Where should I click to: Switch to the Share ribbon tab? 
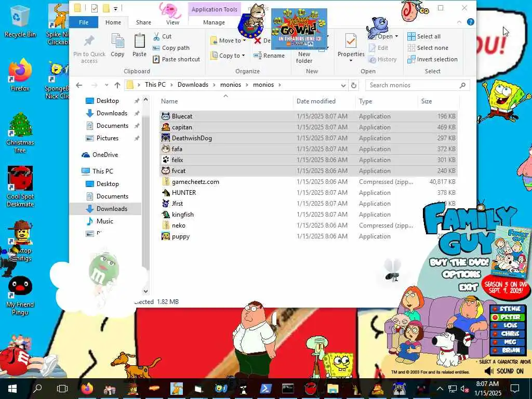143,22
